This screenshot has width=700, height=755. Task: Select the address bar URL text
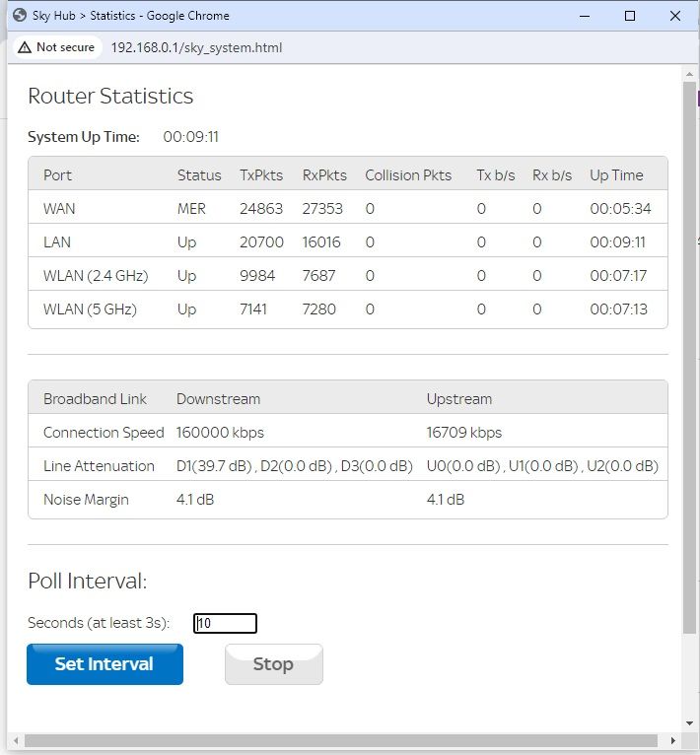point(196,47)
